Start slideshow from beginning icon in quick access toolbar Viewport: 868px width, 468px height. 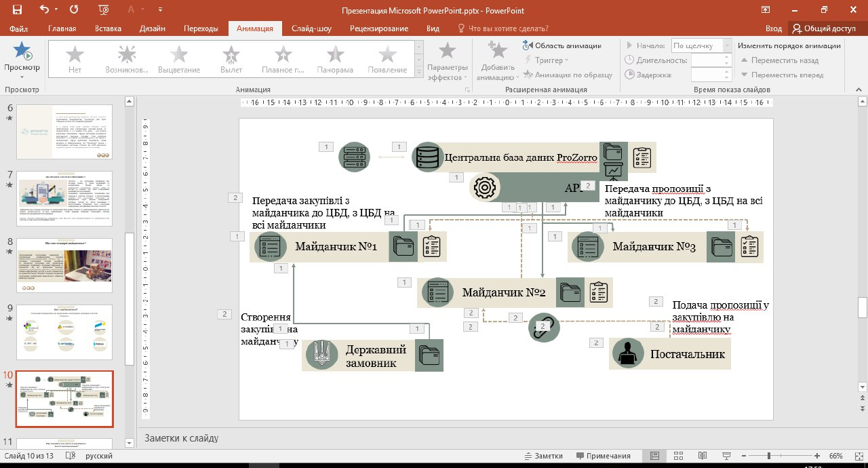tap(104, 9)
